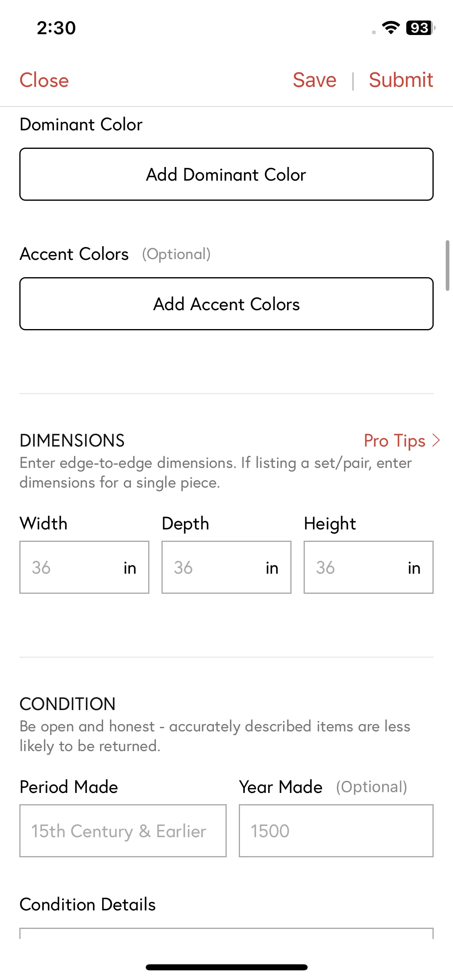Submit the listing
453x980 pixels.
point(401,80)
